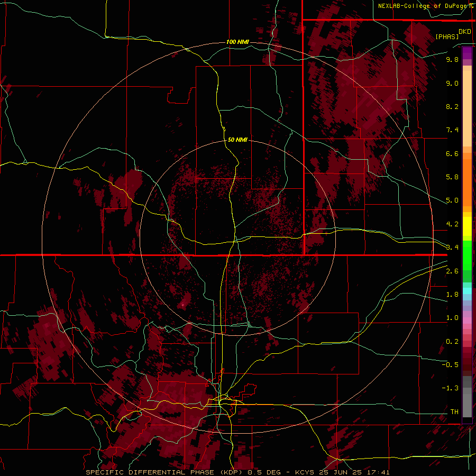This screenshot has width=476, height=476.
Task: Click the 50 NMI range ring label
Action: point(237,140)
